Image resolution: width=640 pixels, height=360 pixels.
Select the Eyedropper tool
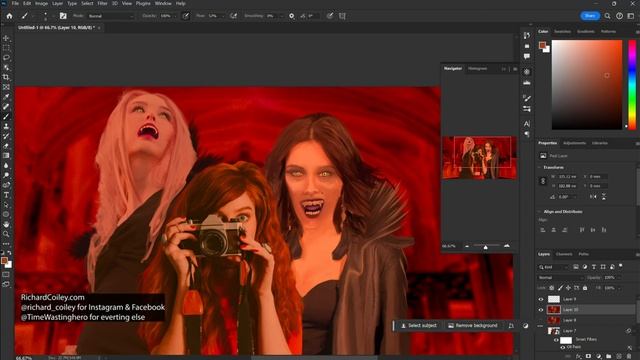[x=6, y=97]
